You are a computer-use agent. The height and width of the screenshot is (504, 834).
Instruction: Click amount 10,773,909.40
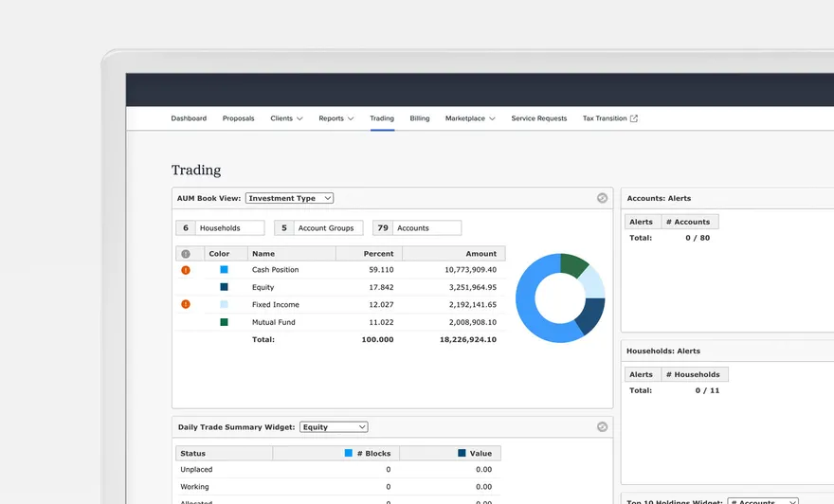(470, 270)
